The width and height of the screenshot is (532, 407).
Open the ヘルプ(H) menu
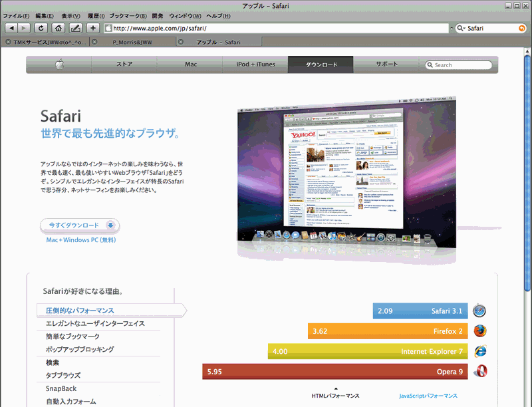click(x=218, y=16)
